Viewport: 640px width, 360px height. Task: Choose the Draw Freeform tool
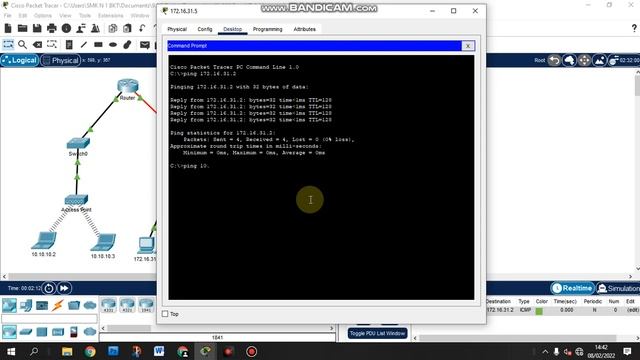click(x=127, y=44)
